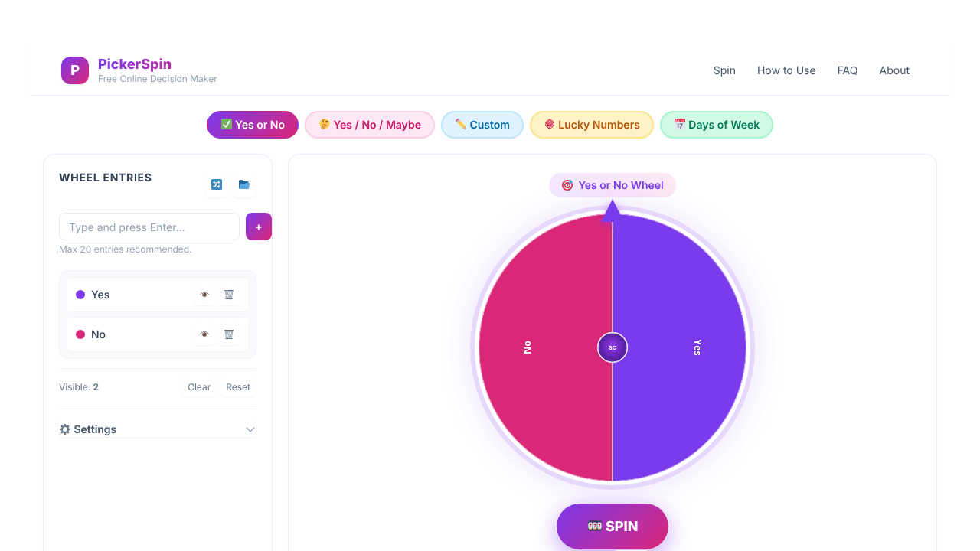Click the No entry label
980x551 pixels.
tap(98, 334)
